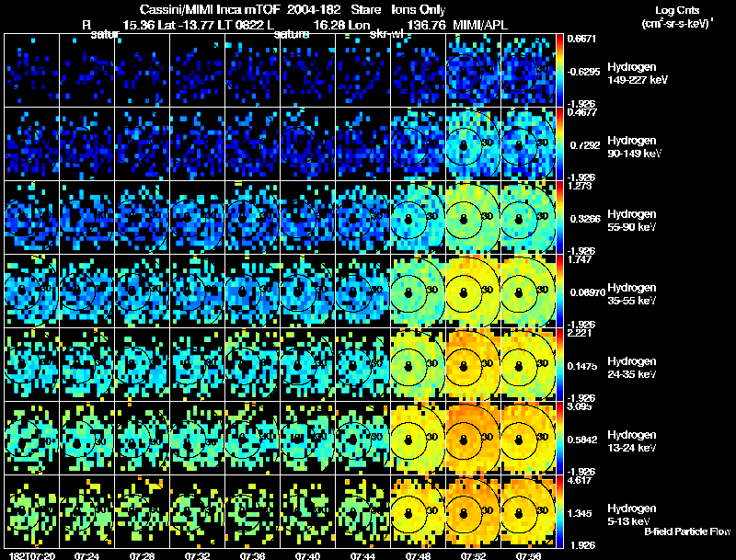
Task: Click the Hydrogen 90-149 keV row label
Action: [x=635, y=147]
